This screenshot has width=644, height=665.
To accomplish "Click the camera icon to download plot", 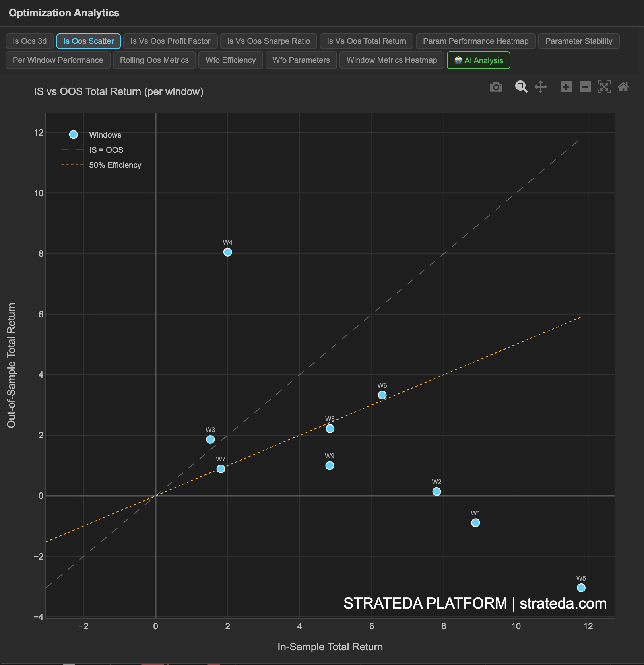I will [x=496, y=87].
